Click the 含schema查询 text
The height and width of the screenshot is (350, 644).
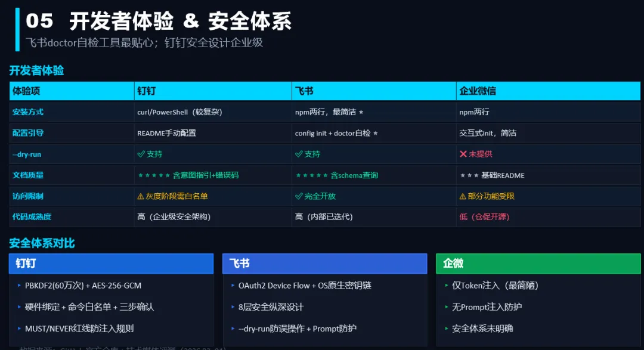[x=354, y=175]
